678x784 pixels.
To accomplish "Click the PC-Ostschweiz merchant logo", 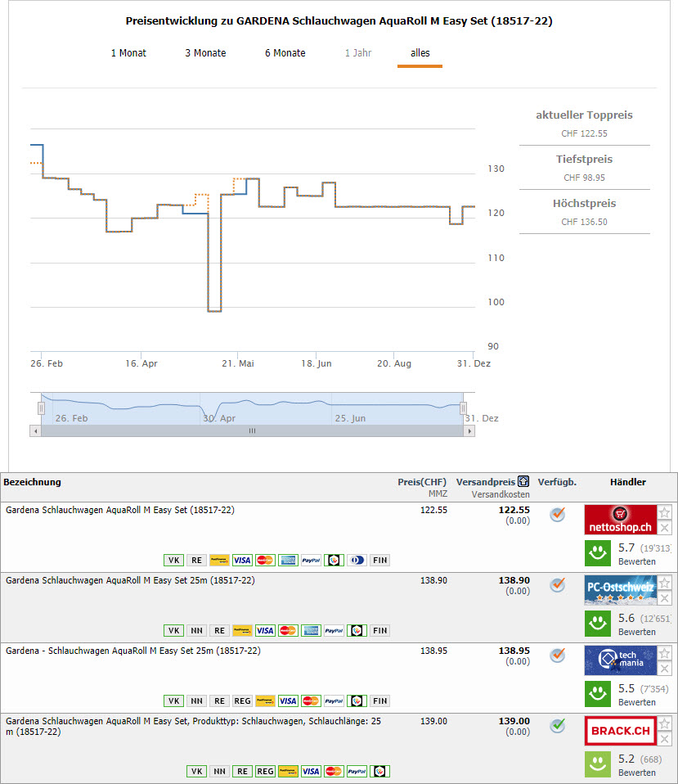I will click(621, 590).
